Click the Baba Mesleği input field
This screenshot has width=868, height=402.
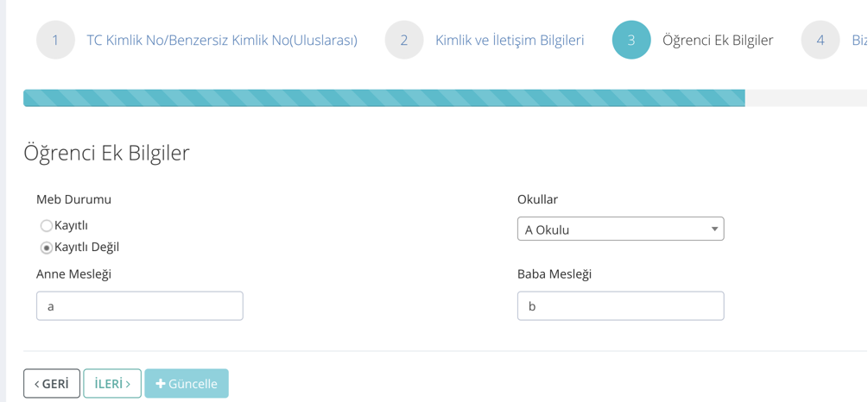620,306
